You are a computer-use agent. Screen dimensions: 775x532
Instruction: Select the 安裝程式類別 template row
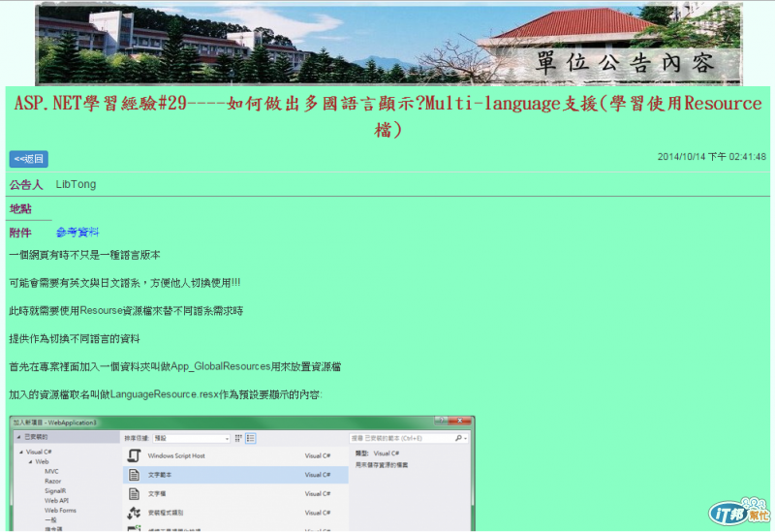[x=235, y=513]
